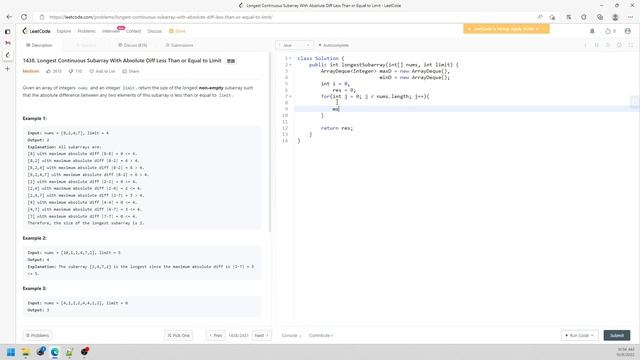
Task: Click the Medium difficulty label
Action: [x=31, y=71]
